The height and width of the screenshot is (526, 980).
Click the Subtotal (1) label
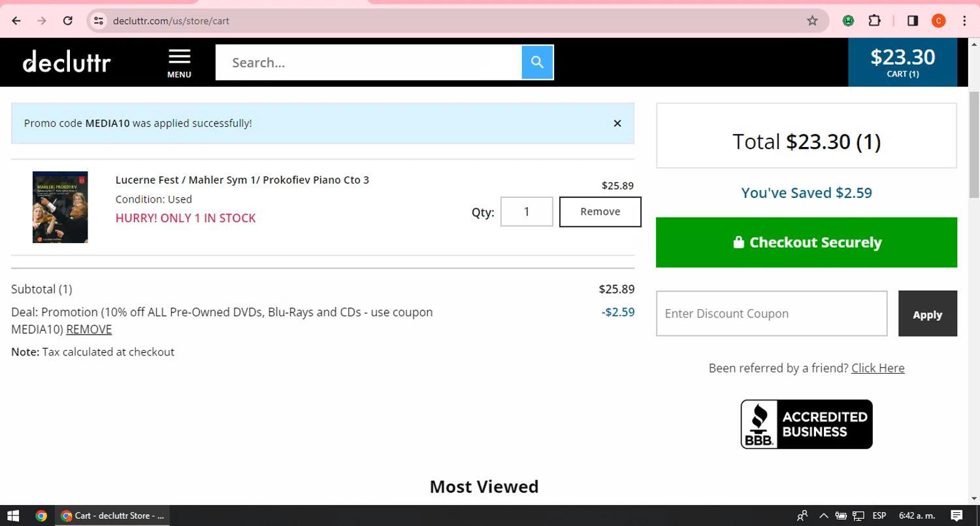click(42, 289)
